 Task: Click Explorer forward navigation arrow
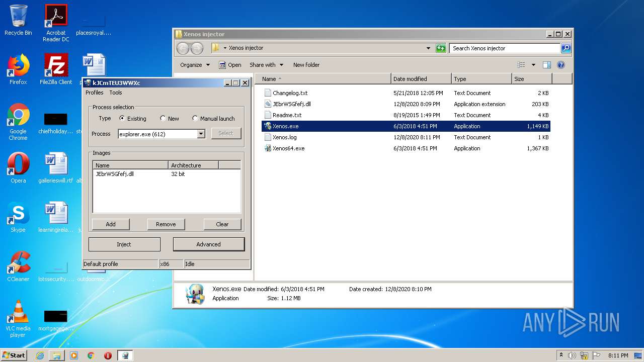(x=197, y=48)
